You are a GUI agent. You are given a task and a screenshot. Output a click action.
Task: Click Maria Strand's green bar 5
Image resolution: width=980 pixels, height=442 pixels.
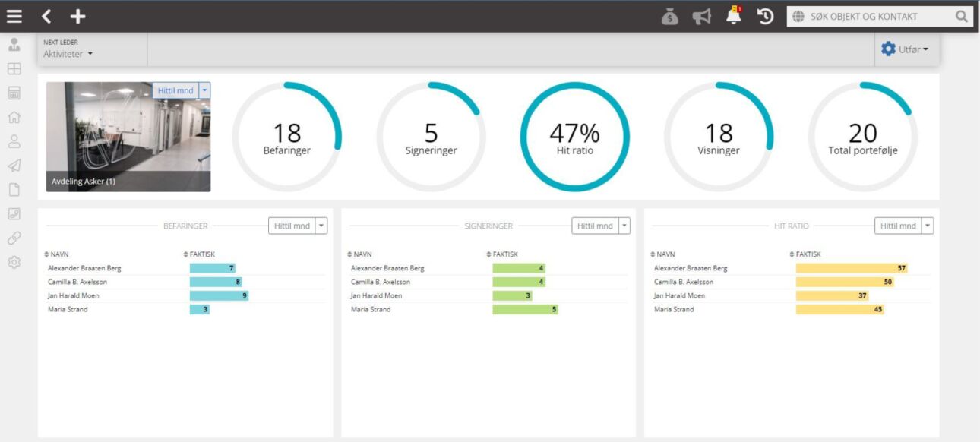525,309
